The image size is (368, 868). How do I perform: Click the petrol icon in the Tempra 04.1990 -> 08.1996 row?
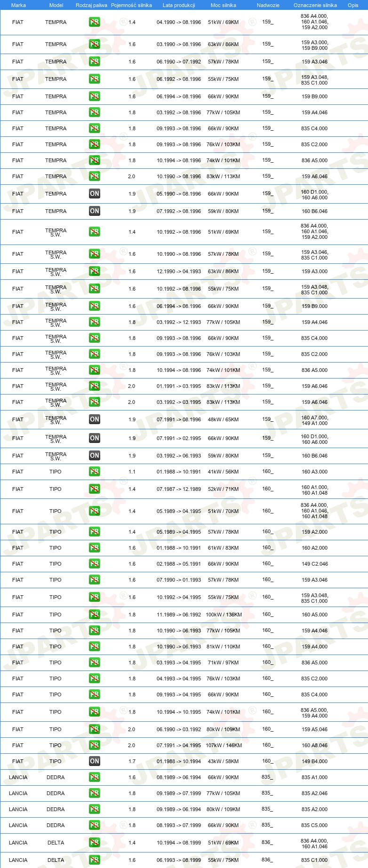(x=95, y=22)
